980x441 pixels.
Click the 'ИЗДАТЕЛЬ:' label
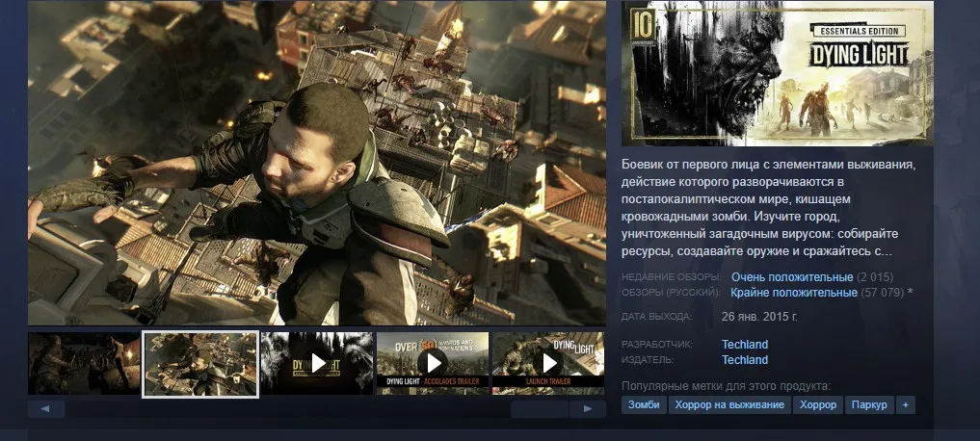pos(648,360)
